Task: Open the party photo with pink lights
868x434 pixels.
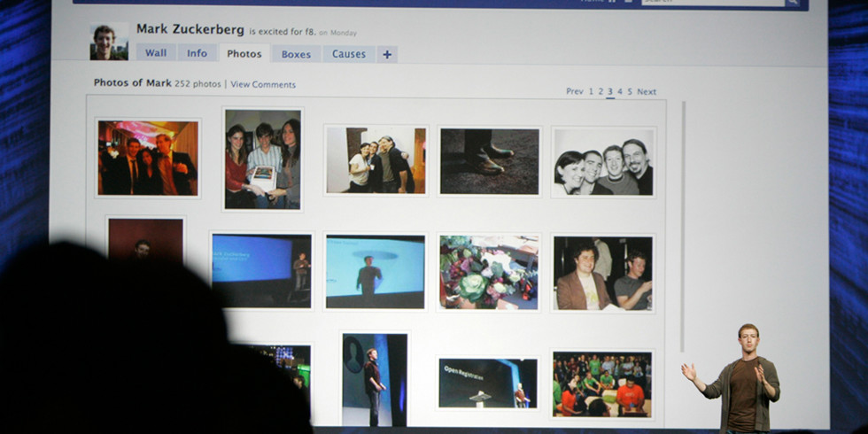Action: [148, 158]
